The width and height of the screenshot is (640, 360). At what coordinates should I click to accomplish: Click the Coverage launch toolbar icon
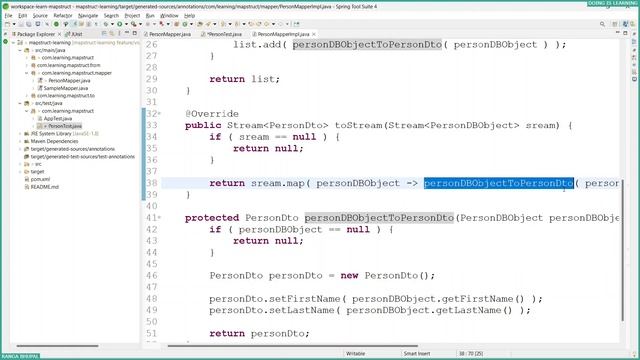[x=133, y=24]
